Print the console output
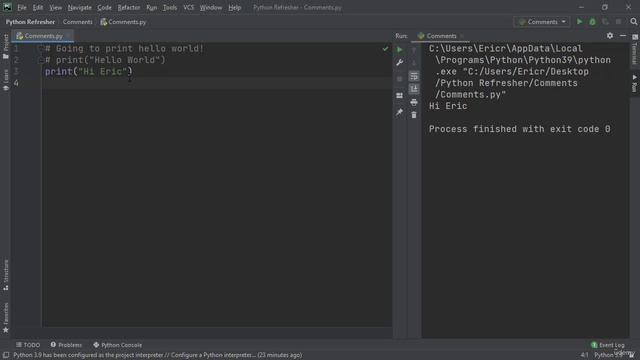 413,102
